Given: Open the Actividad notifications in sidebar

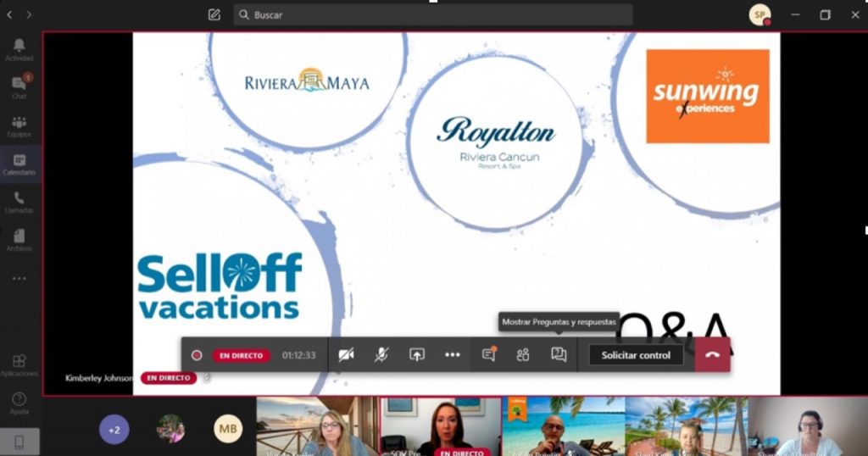Looking at the screenshot, I should pyautogui.click(x=19, y=49).
